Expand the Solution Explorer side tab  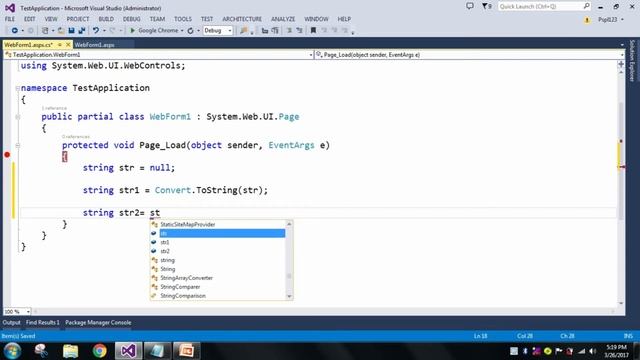(x=632, y=61)
